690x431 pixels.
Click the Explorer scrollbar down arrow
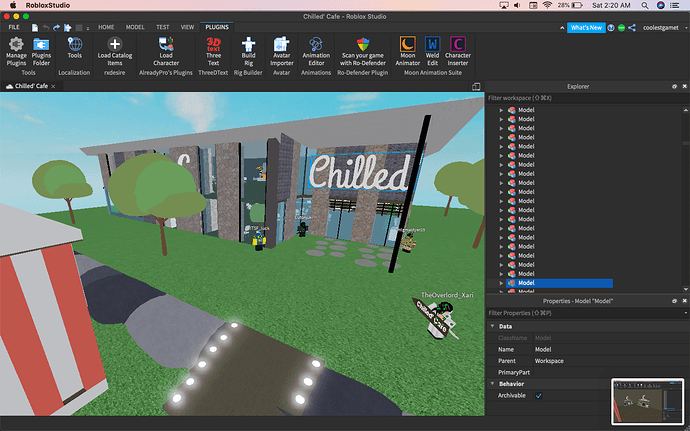686,289
